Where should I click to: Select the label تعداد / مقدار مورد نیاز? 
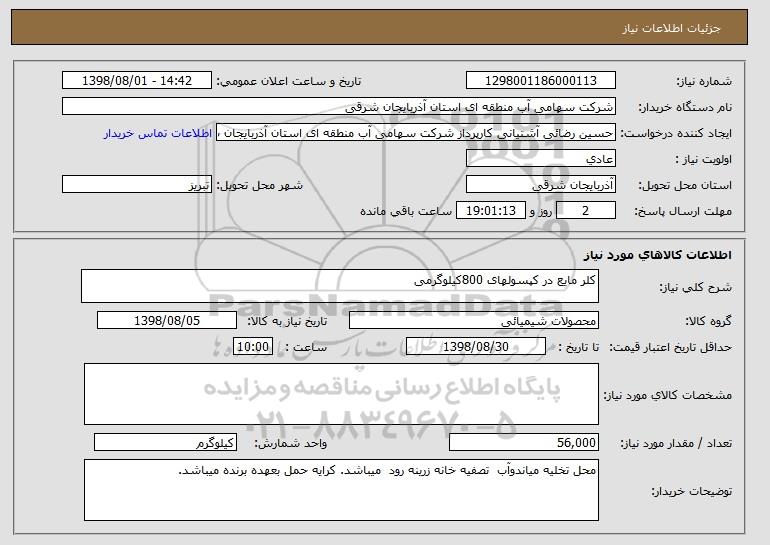point(676,443)
